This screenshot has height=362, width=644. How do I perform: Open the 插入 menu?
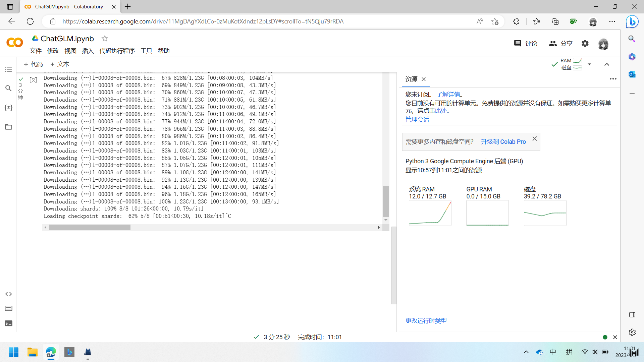pos(88,51)
